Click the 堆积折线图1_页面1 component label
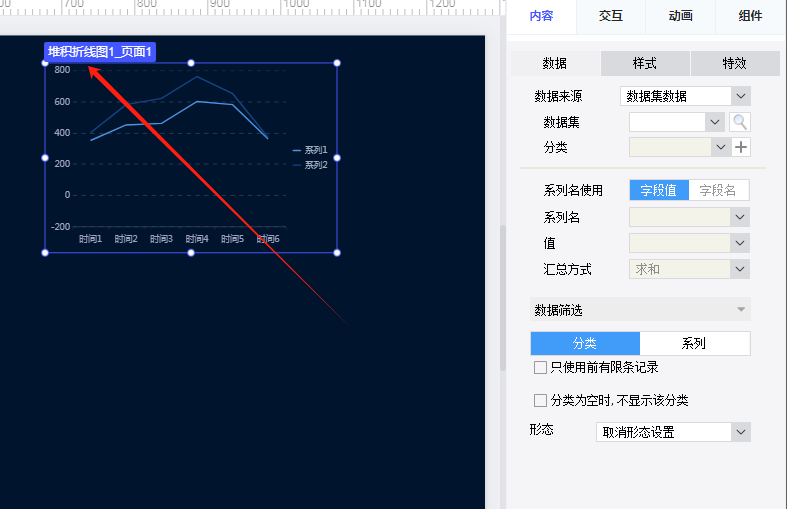Screen dimensions: 787x509 100,52
